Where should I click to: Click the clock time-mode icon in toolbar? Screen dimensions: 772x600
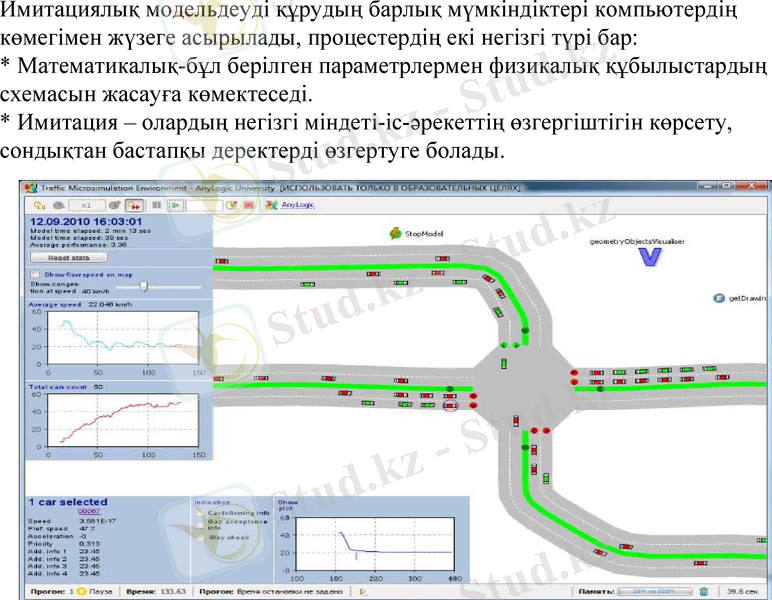pyautogui.click(x=39, y=205)
